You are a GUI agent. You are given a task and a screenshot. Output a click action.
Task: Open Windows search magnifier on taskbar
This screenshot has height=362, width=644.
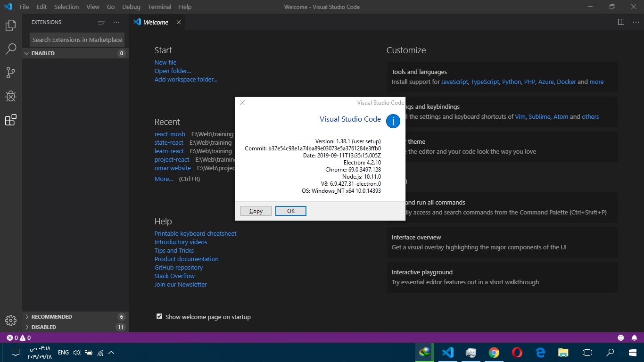[x=610, y=352]
